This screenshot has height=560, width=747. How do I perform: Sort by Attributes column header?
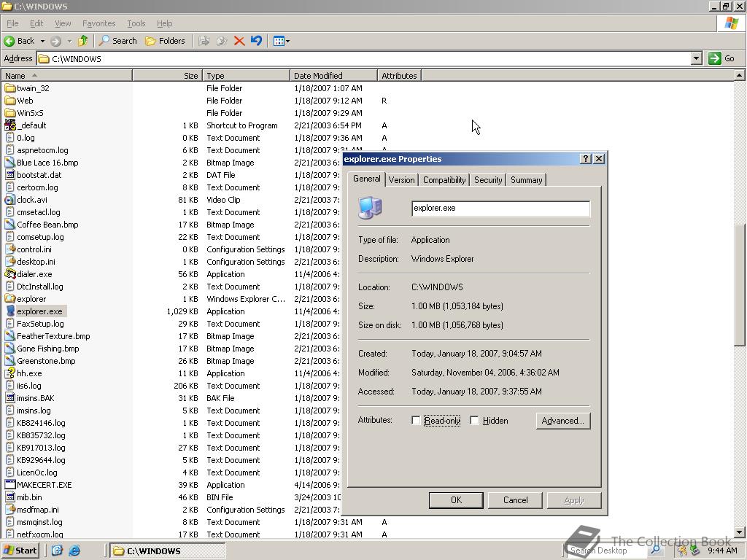399,76
